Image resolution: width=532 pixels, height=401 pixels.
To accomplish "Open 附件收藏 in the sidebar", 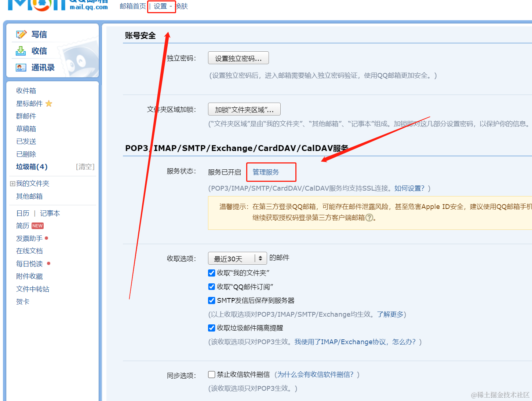I will pos(29,276).
